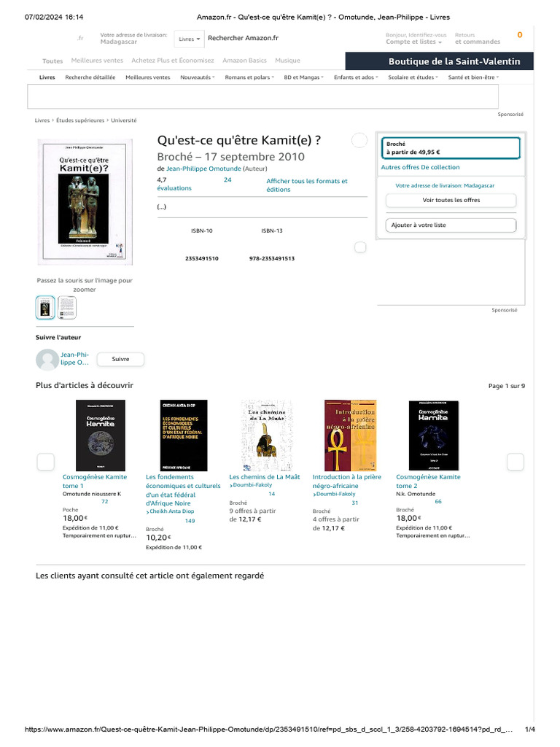Click the round share icon beside the title
The width and height of the screenshot is (560, 747).
pos(359,140)
